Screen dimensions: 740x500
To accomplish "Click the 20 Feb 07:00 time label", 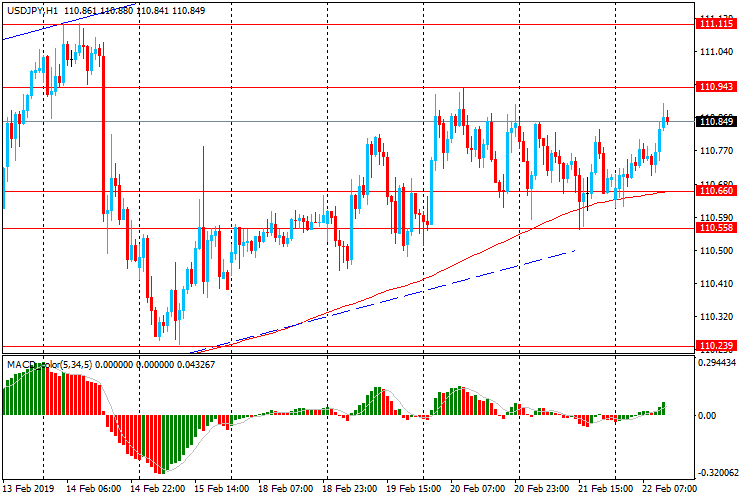I will [x=479, y=490].
